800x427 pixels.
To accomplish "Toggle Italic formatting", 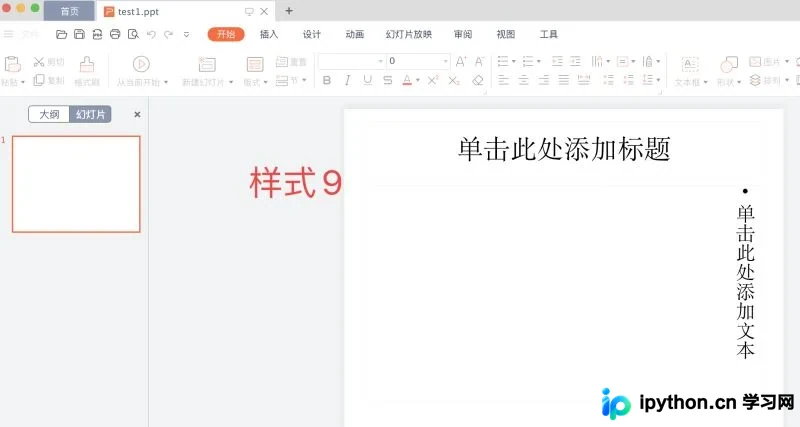I will [x=347, y=80].
